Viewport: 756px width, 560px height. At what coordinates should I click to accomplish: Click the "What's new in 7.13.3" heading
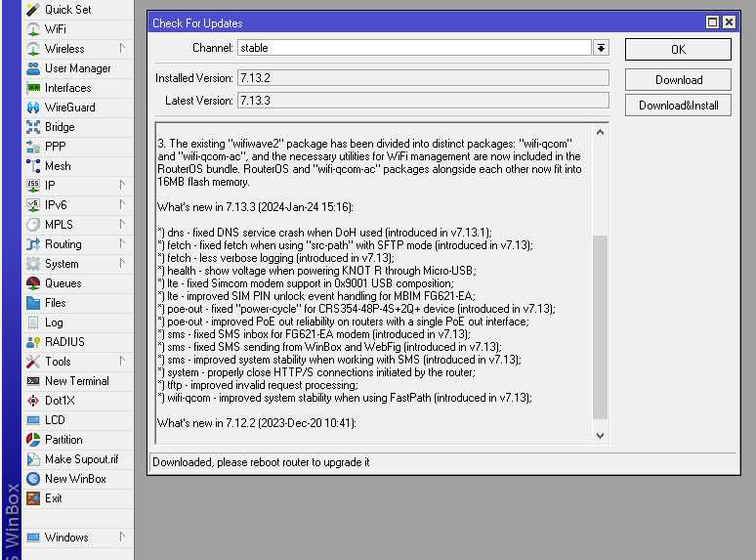tap(255, 207)
